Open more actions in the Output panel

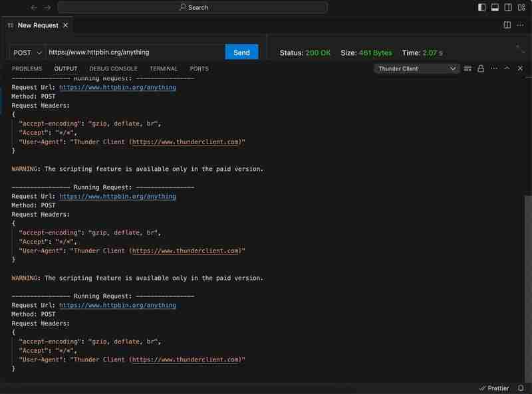[x=493, y=68]
